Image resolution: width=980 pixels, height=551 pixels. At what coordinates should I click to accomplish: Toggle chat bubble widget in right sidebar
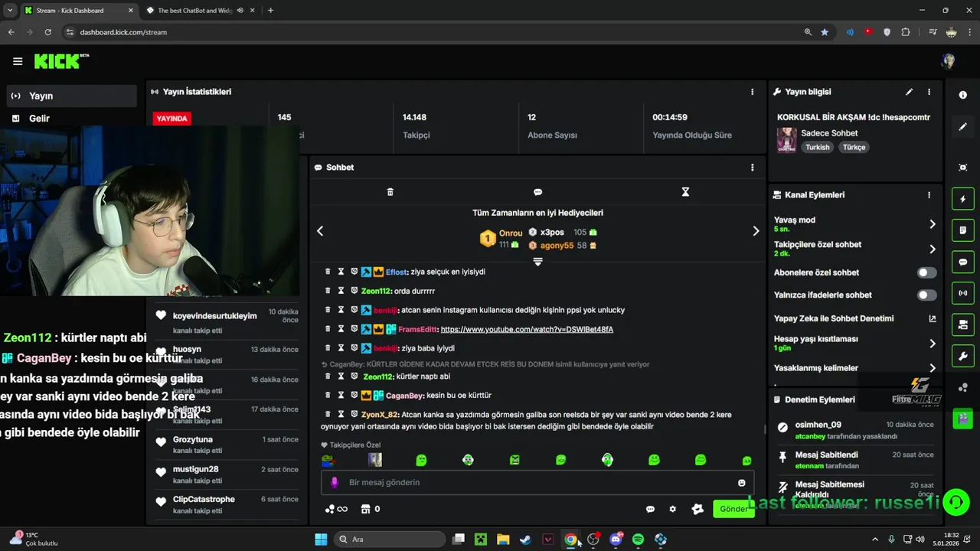[962, 262]
